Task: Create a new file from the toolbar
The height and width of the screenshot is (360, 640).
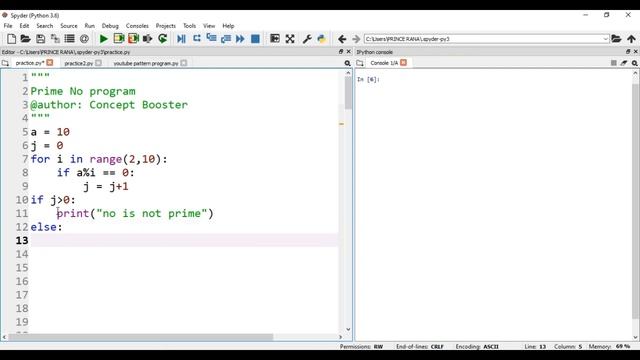Action: (11, 39)
